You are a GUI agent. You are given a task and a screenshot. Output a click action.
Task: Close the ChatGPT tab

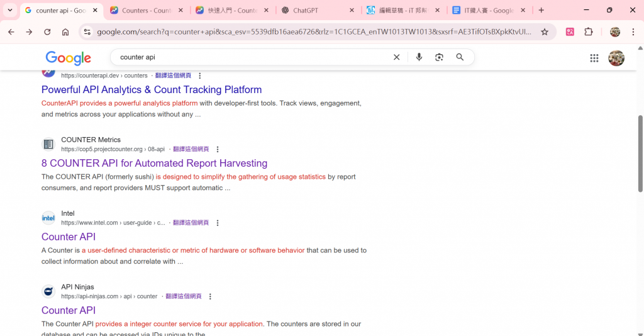pos(352,11)
